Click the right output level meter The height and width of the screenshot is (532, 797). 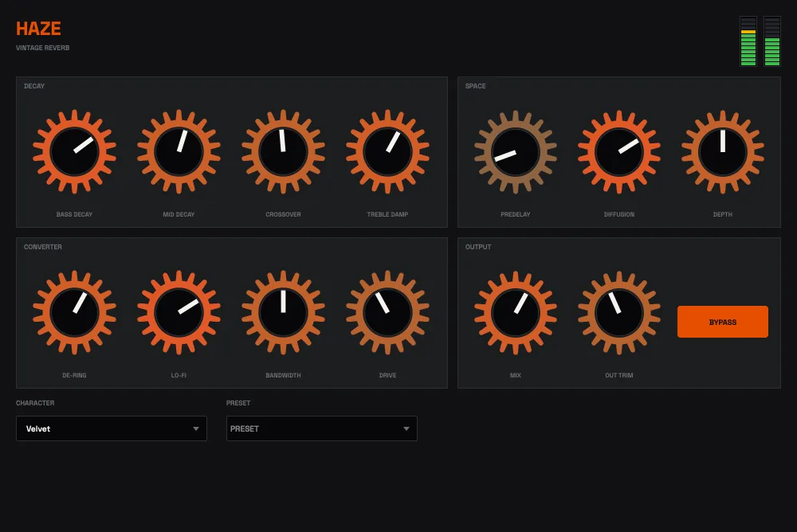tap(772, 41)
